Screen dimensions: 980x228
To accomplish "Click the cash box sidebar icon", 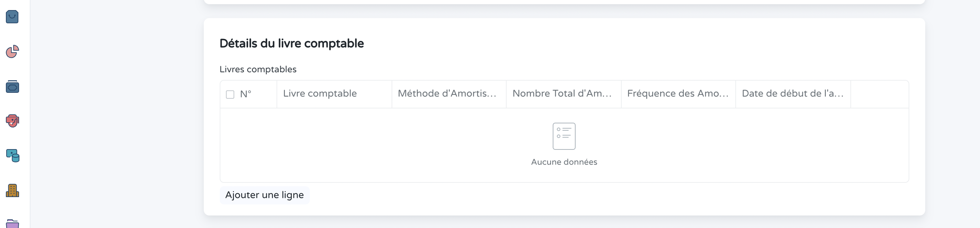I will coord(12,87).
